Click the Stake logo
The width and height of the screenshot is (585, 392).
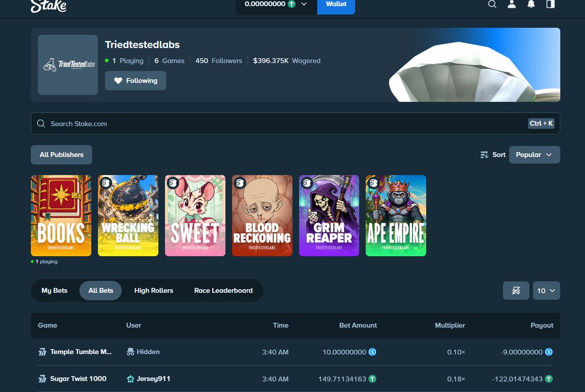point(49,6)
